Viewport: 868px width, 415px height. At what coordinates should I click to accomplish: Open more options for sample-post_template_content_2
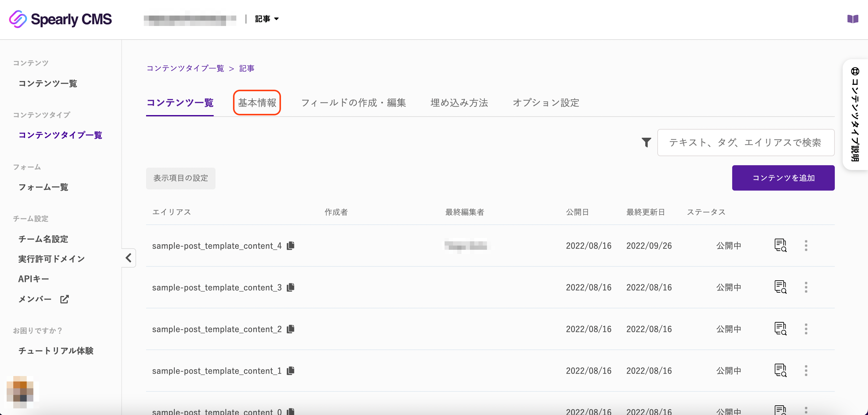point(806,329)
